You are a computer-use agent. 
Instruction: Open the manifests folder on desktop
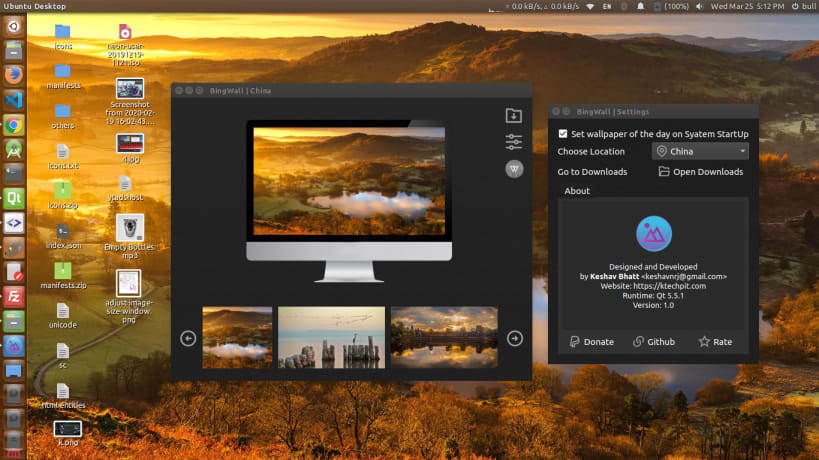63,76
